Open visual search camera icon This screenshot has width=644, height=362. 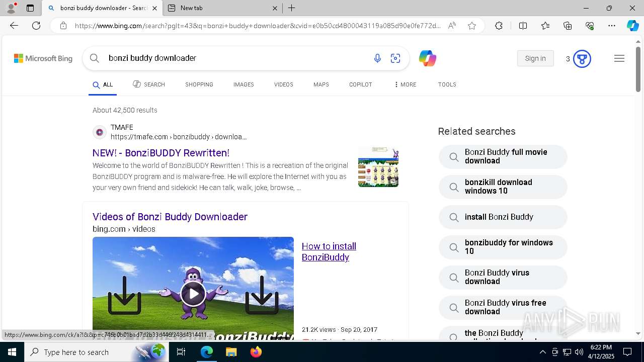coord(395,58)
